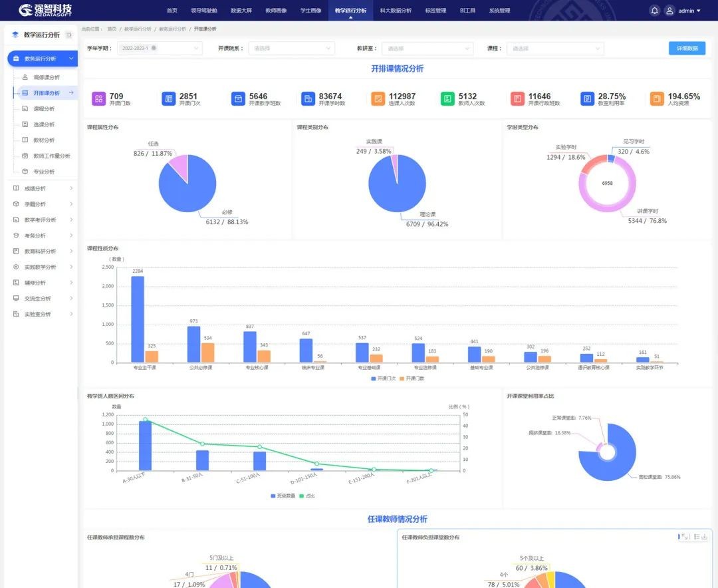
Task: Open the 学年学期 dropdown
Action: (160, 48)
